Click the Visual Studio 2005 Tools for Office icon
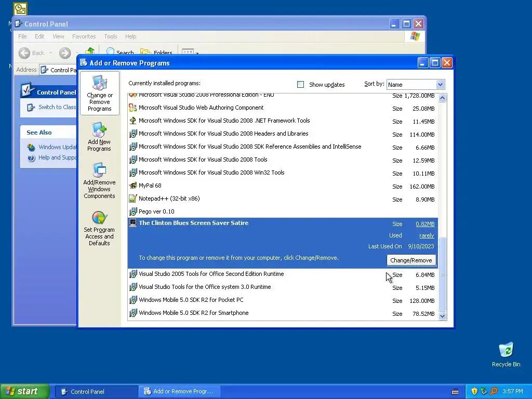Viewport: 532px width, 399px height. [132, 274]
